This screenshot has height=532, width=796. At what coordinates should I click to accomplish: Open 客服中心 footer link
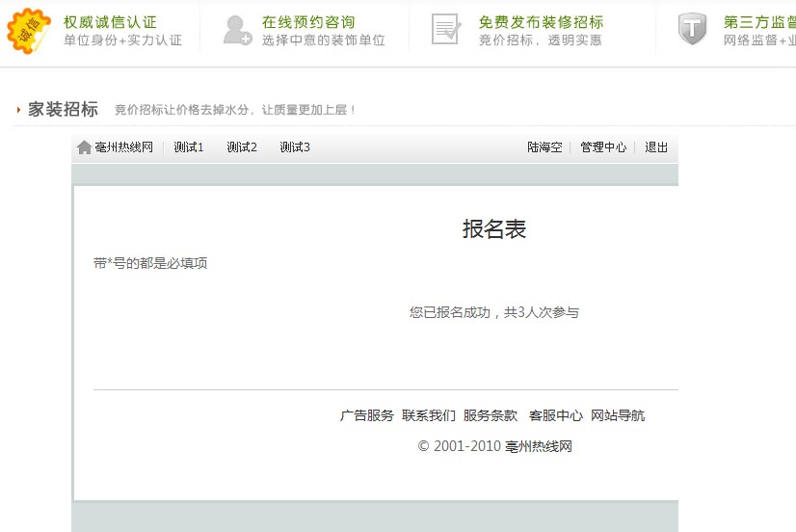[x=556, y=415]
